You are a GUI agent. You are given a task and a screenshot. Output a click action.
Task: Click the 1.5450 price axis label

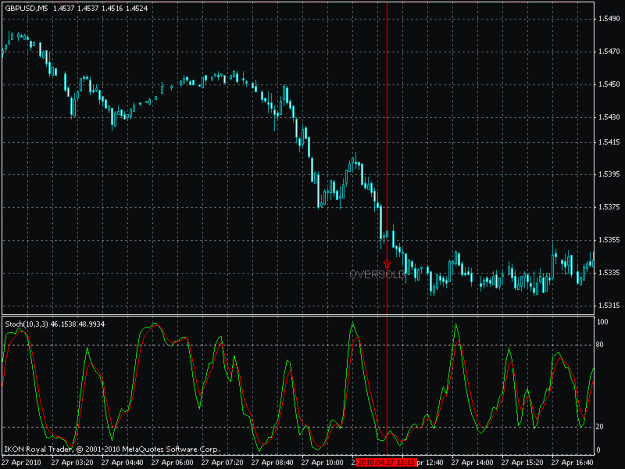[x=609, y=84]
